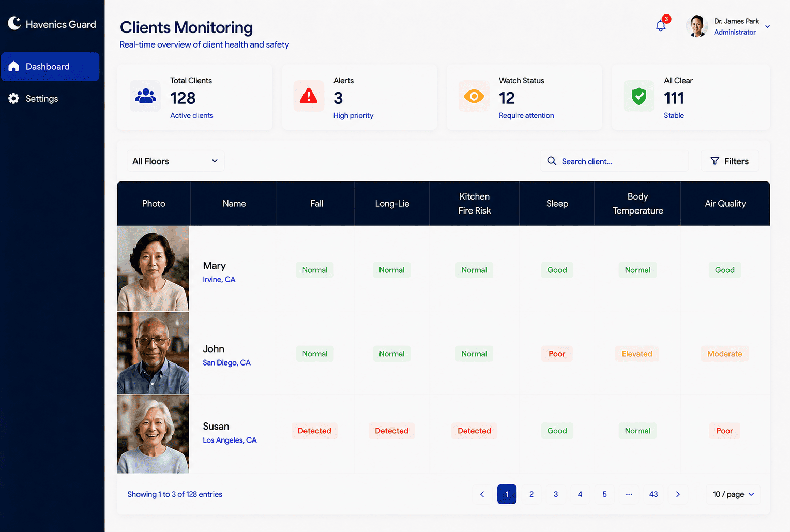Click John's Moderate air quality badge

724,354
